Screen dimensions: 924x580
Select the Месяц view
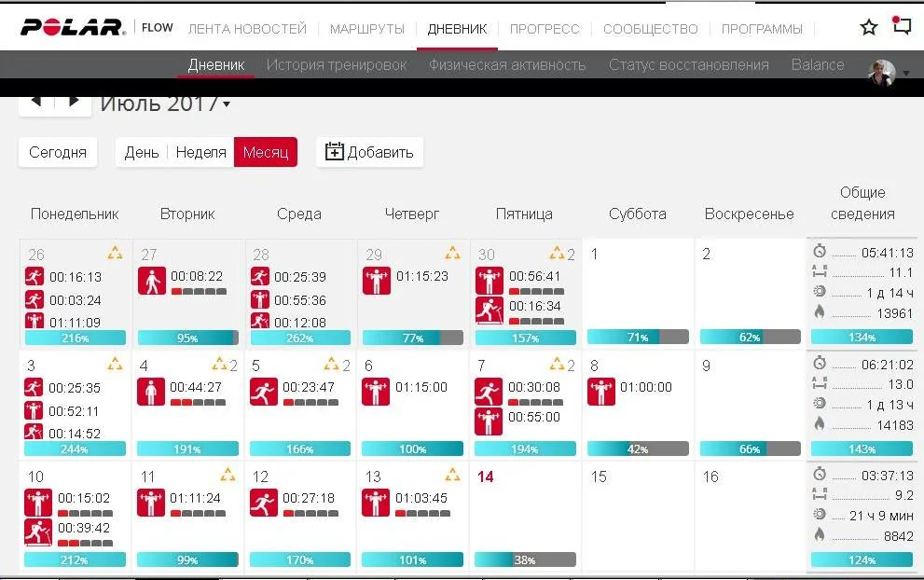pos(266,152)
